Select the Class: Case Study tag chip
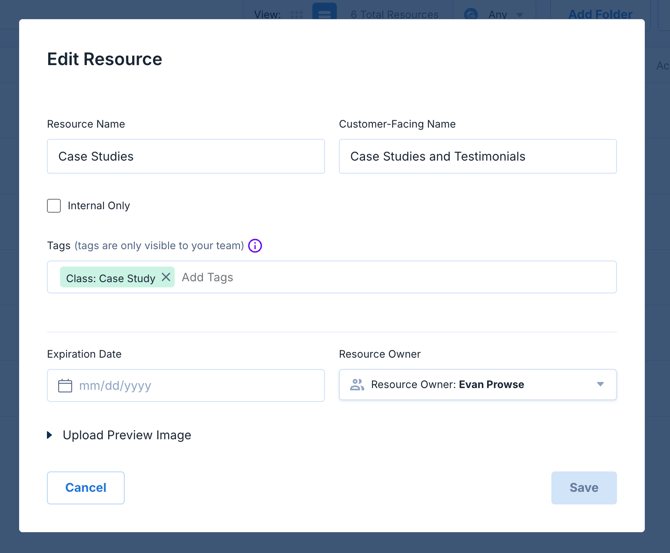Viewport: 670px width, 553px height. pyautogui.click(x=110, y=278)
